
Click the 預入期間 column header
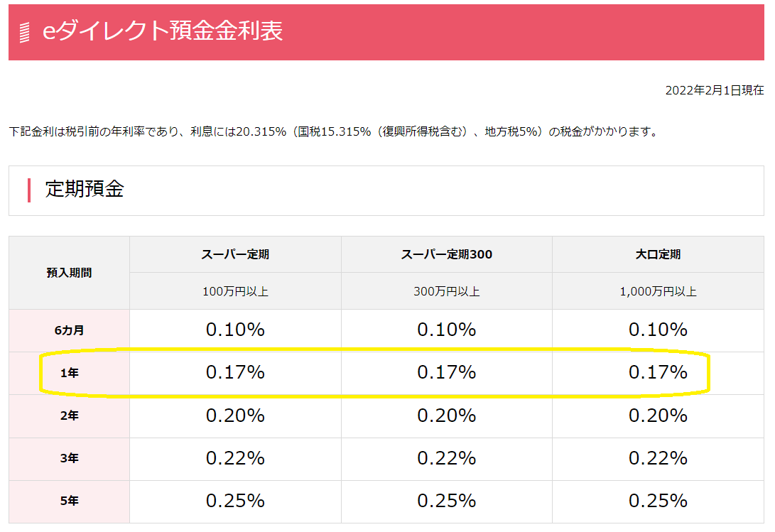point(69,273)
